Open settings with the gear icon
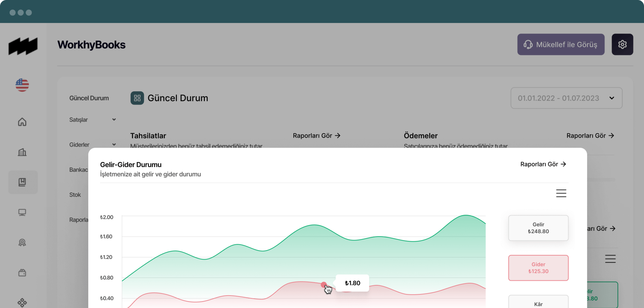The height and width of the screenshot is (308, 644). tap(622, 44)
